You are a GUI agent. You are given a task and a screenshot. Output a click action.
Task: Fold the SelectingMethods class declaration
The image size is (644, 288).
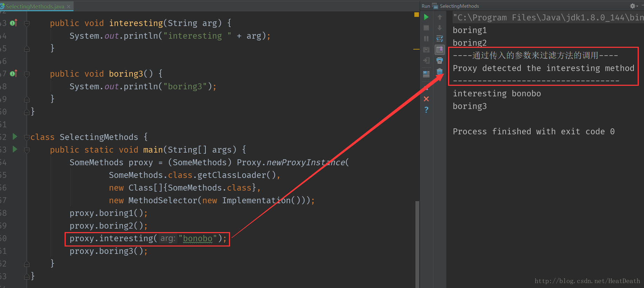pyautogui.click(x=27, y=137)
